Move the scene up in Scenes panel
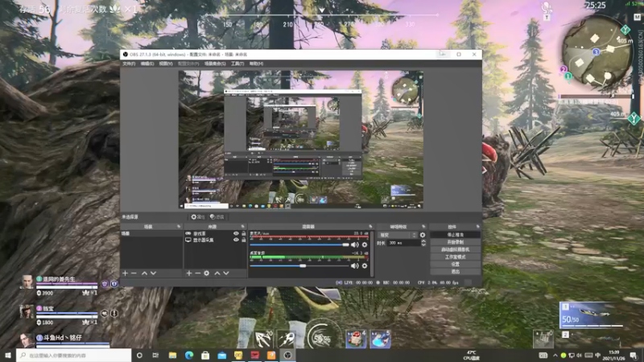Screen dimensions: 644x362 [144, 273]
